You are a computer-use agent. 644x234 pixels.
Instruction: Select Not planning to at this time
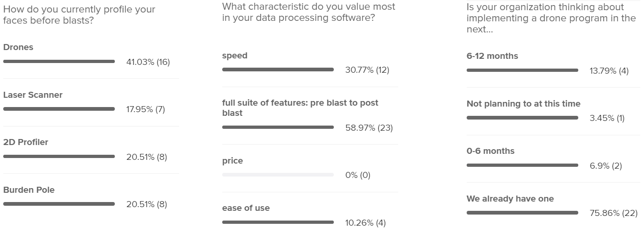coord(524,104)
